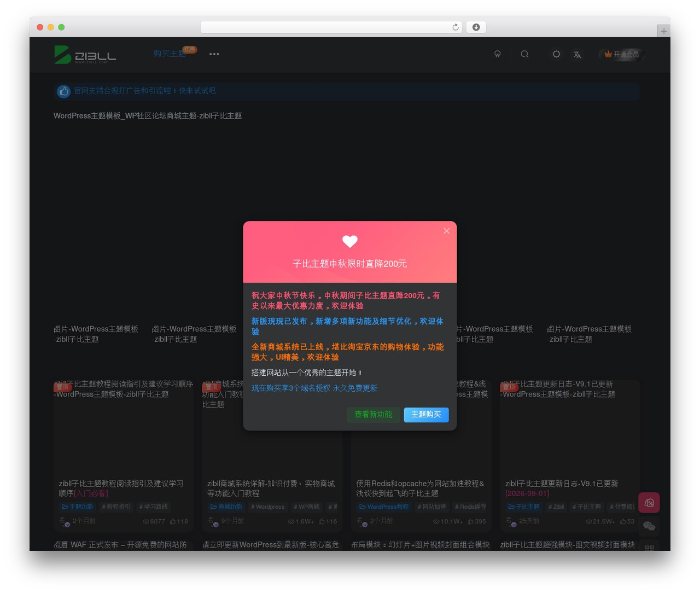Click the # Wordpress tag
The image size is (700, 593).
pos(267,507)
